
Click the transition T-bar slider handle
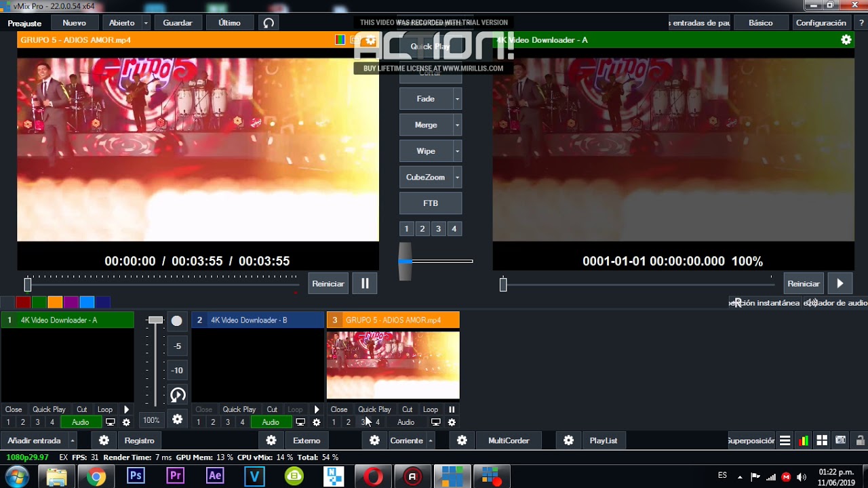(405, 261)
